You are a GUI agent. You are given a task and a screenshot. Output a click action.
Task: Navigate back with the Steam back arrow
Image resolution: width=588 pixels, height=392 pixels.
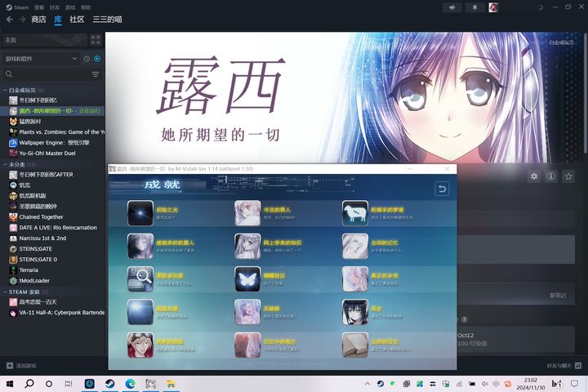(10, 20)
